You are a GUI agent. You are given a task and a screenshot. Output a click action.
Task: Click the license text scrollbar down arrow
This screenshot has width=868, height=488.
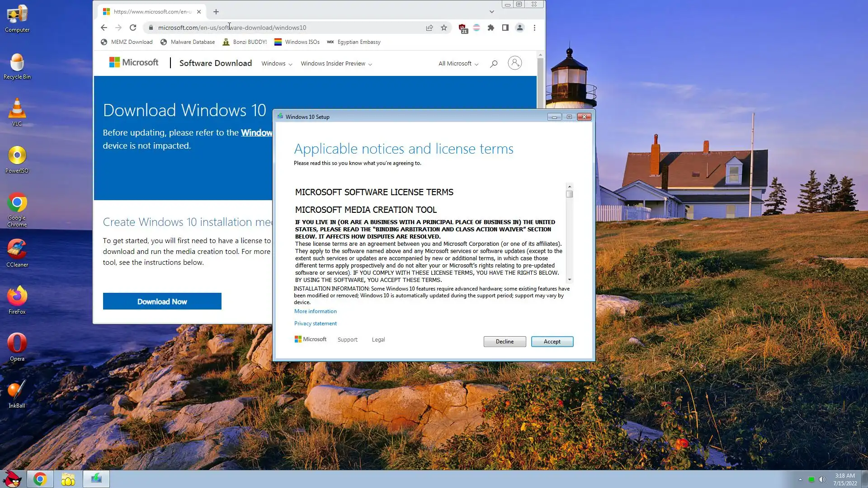[x=570, y=280]
